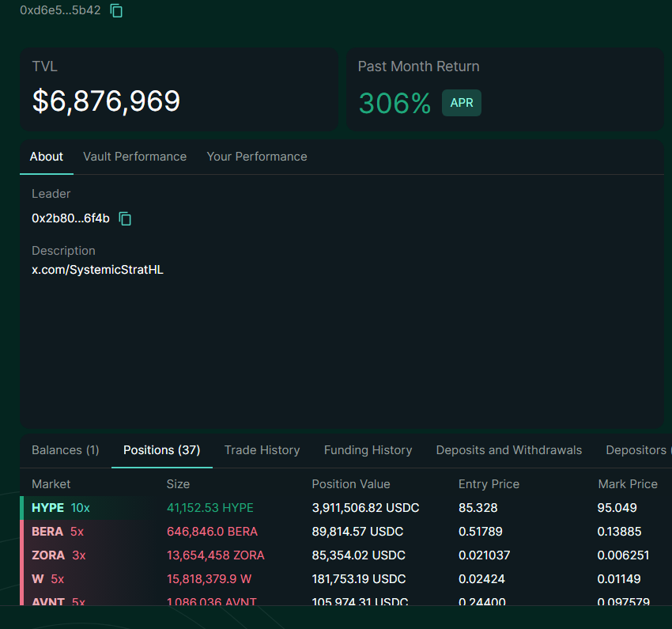This screenshot has width=672, height=629.
Task: Click HYPE mark price 95.049
Action: click(x=617, y=508)
